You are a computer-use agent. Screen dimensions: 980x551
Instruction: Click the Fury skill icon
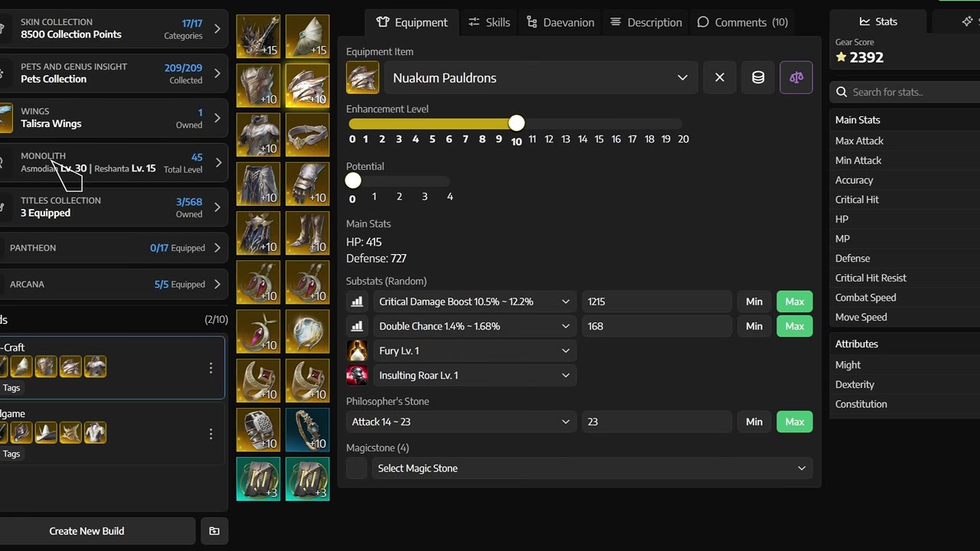point(357,350)
